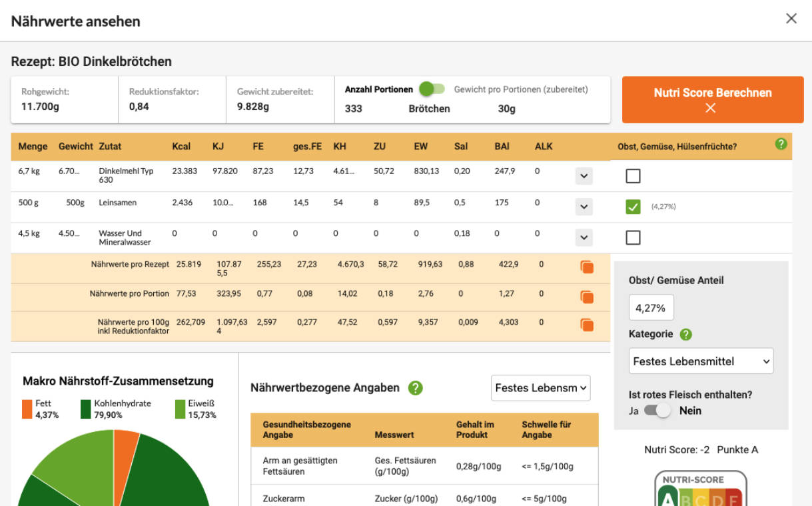Open the Kategorie Festes Lebensmittel dropdown
The height and width of the screenshot is (506, 812).
[x=701, y=361]
